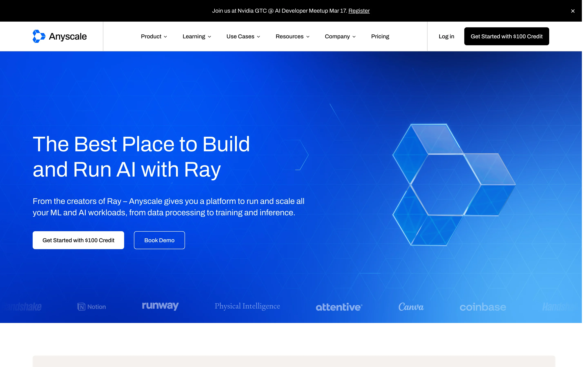This screenshot has height=367, width=588.
Task: Open the Learning dropdown
Action: coord(197,36)
